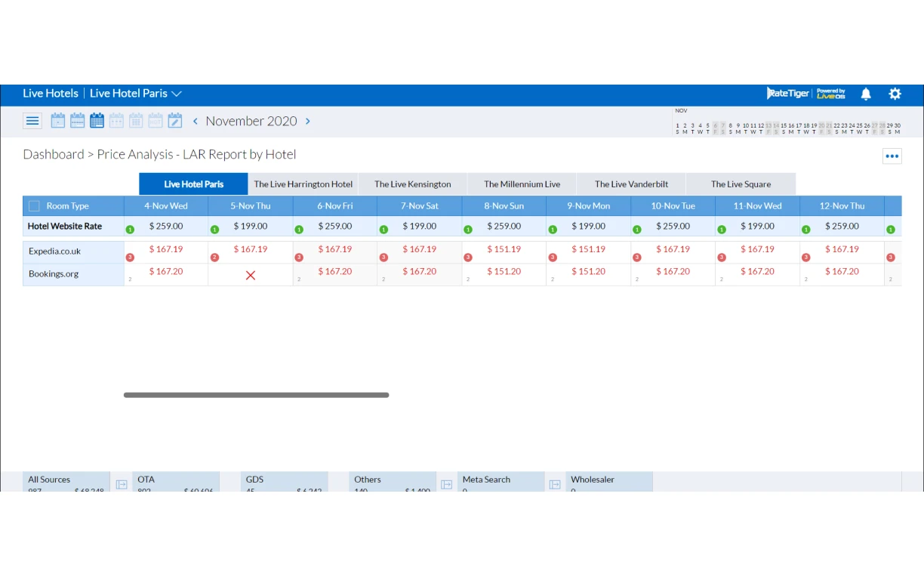Switch to The Millennium Live tab
The width and height of the screenshot is (924, 580).
point(522,184)
